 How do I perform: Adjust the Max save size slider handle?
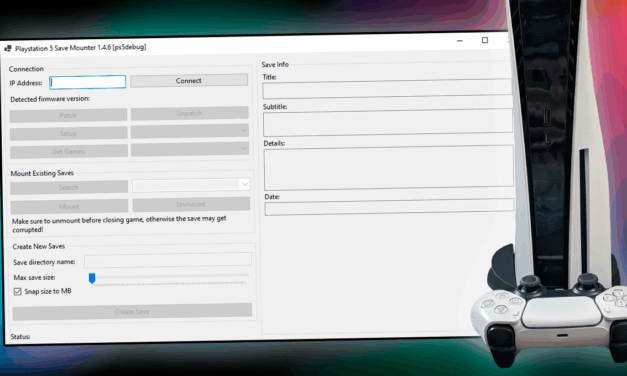pyautogui.click(x=92, y=278)
